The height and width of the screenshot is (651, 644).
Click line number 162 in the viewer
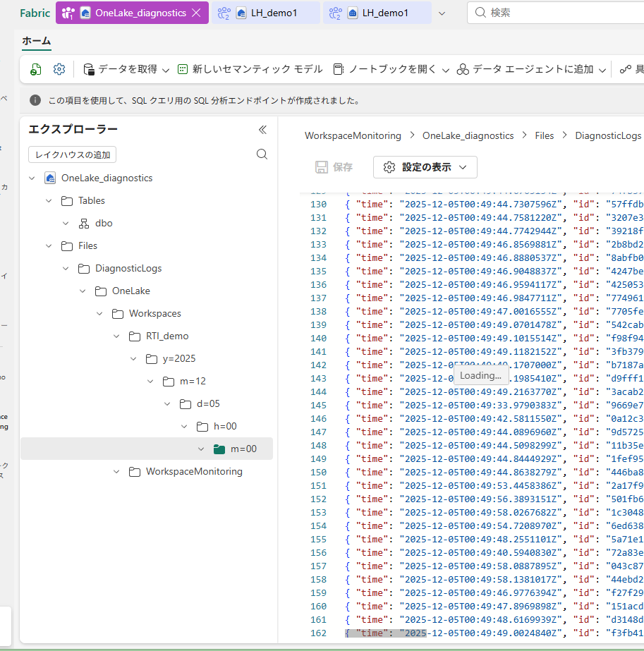coord(318,633)
